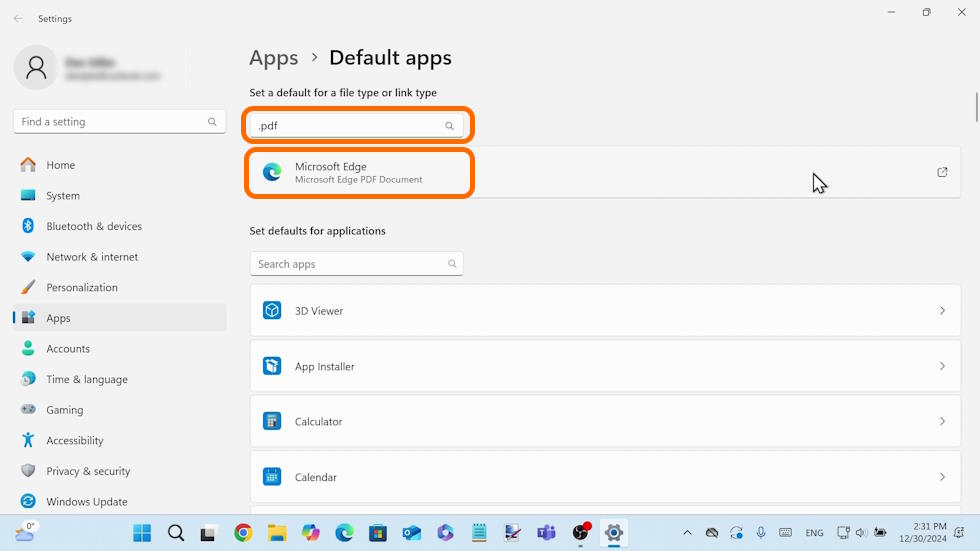Open Accounts settings
The image size is (980, 551).
119,349
